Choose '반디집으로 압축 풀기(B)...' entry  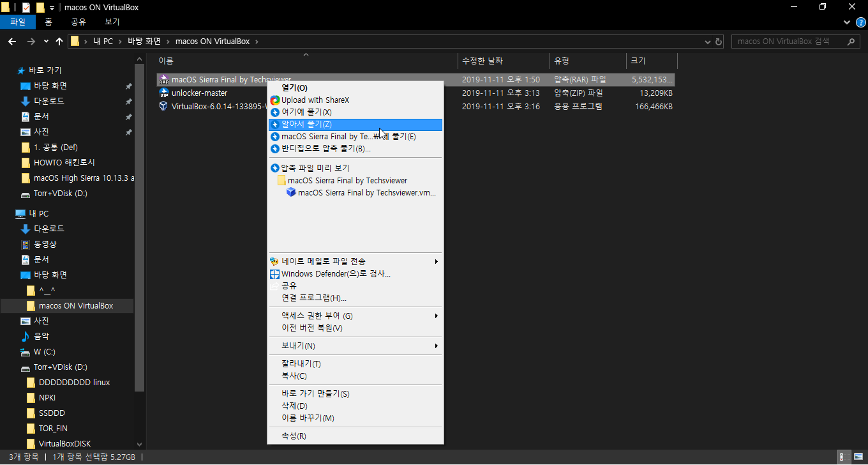pyautogui.click(x=355, y=148)
